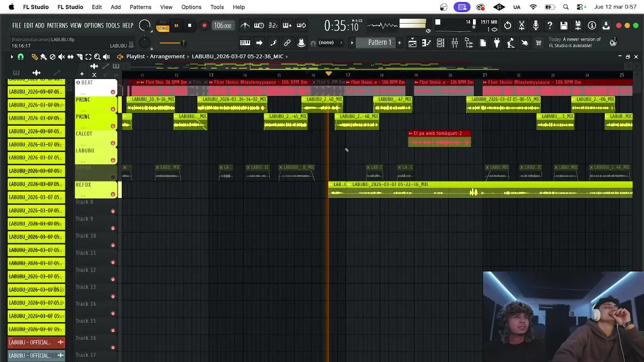This screenshot has height=362, width=644.
Task: Pause playback with the pause button
Action: [x=176, y=26]
